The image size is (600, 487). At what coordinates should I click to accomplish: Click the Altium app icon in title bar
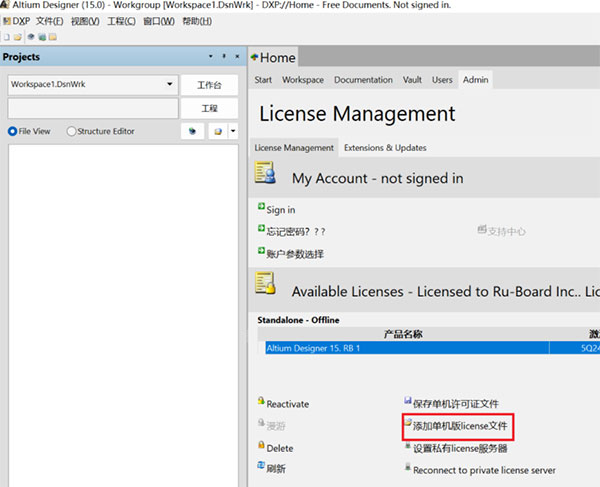4,5
